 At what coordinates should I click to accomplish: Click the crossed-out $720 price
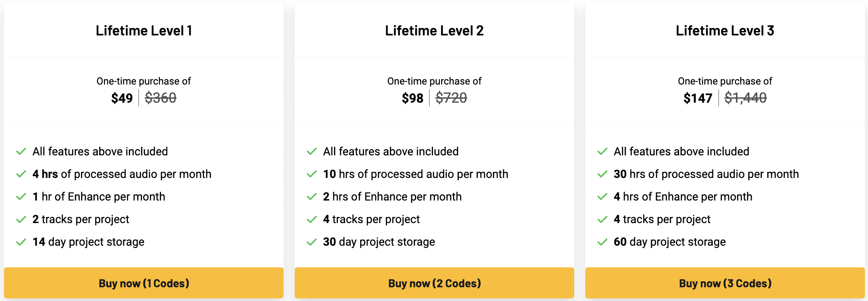click(451, 98)
